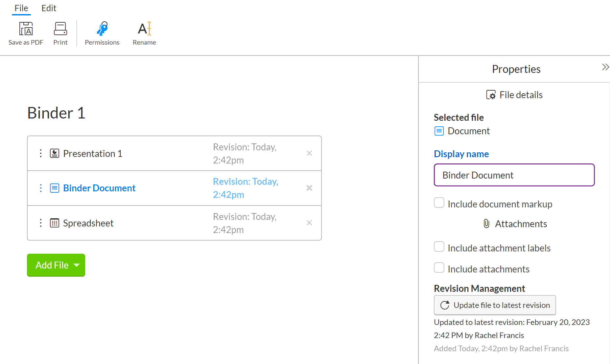610x364 pixels.
Task: Click Update file to latest revision
Action: point(495,305)
